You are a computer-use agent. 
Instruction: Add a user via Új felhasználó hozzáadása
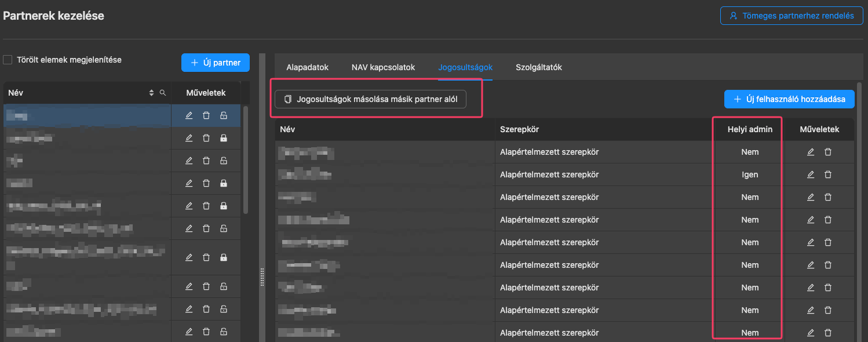click(789, 99)
